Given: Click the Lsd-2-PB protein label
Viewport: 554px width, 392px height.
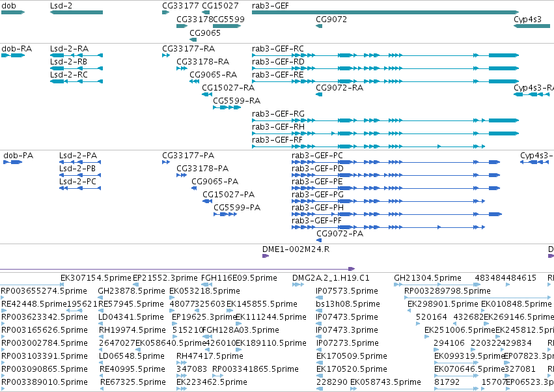Looking at the screenshot, I should click(x=77, y=168).
